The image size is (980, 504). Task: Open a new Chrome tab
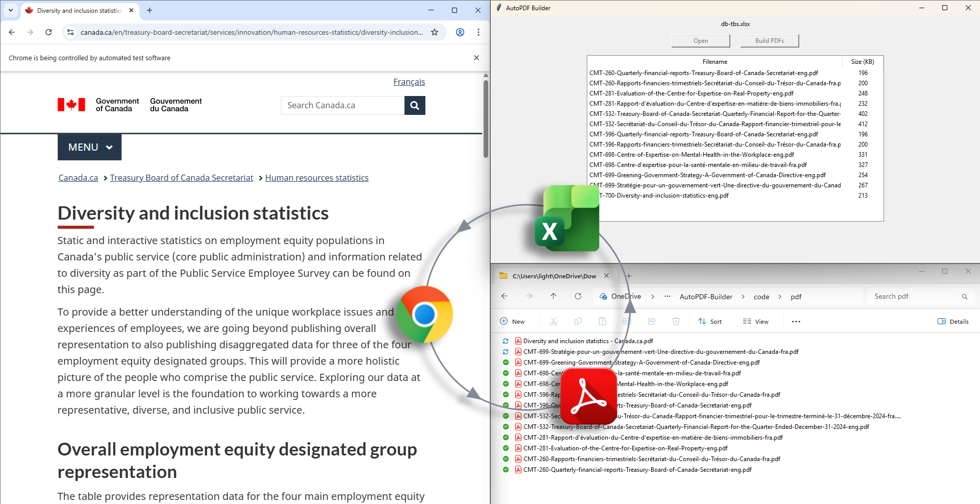click(150, 10)
